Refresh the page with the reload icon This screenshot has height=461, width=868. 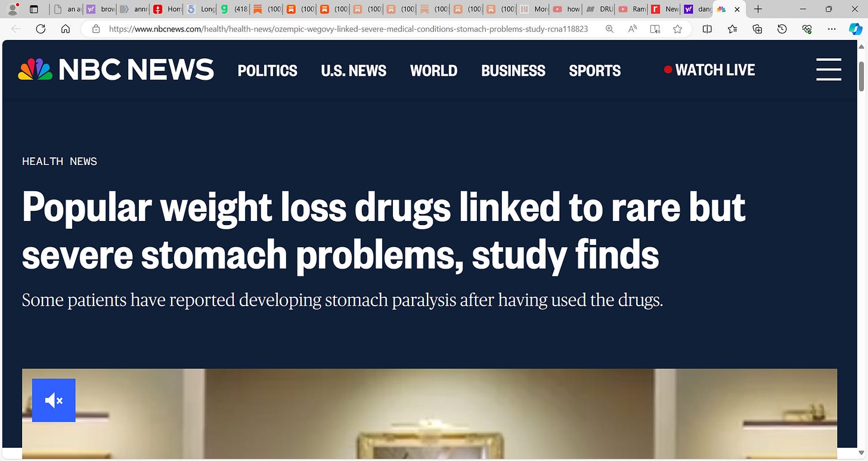pos(41,29)
